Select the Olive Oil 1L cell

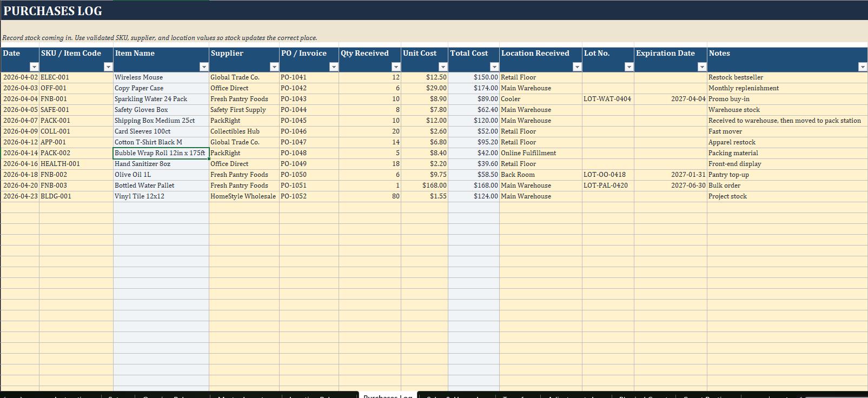click(x=161, y=175)
